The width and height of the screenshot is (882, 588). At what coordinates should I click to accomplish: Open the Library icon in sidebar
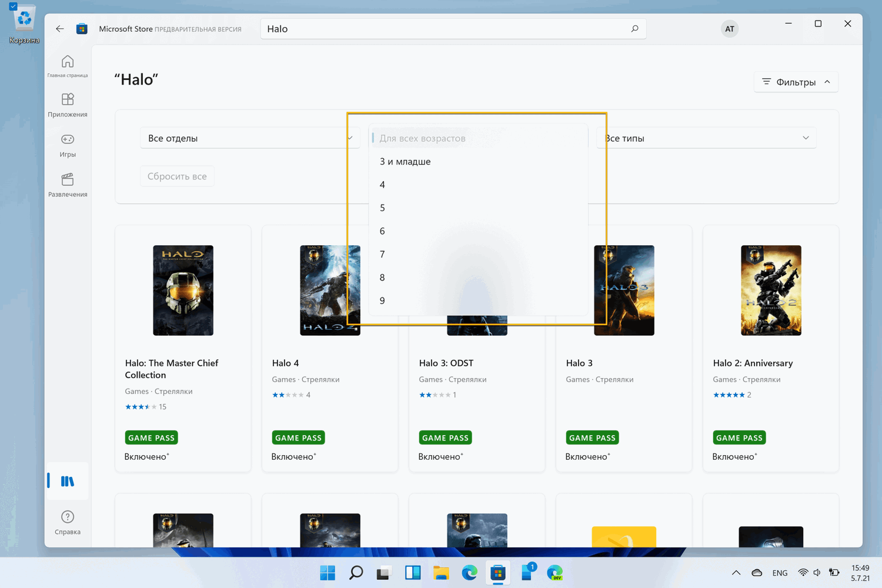tap(68, 481)
